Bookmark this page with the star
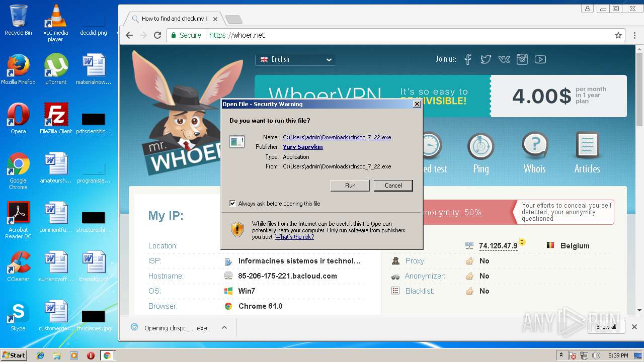This screenshot has height=362, width=644. tap(618, 35)
